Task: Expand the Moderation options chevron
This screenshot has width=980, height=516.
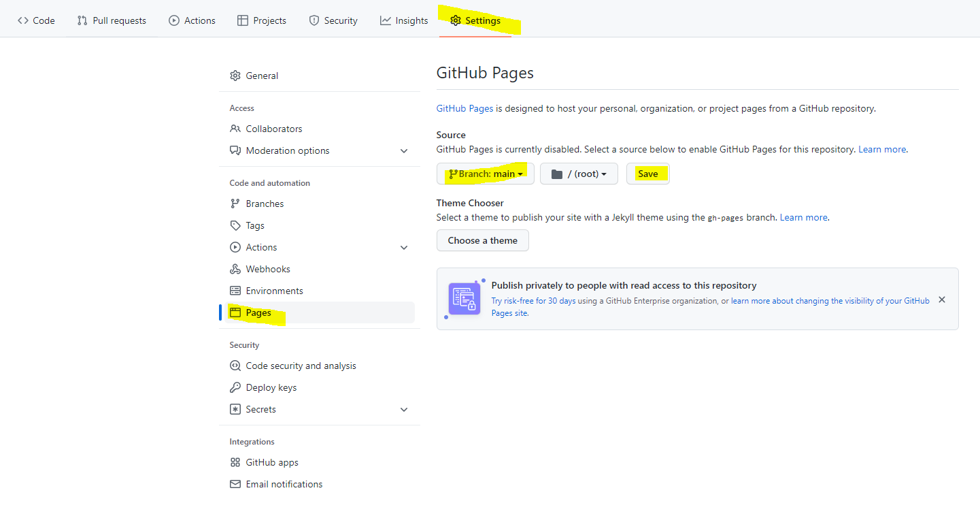Action: tap(404, 150)
